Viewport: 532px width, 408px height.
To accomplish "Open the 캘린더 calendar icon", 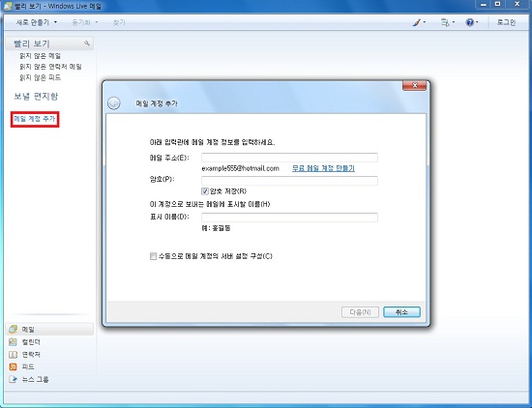I will [x=13, y=342].
